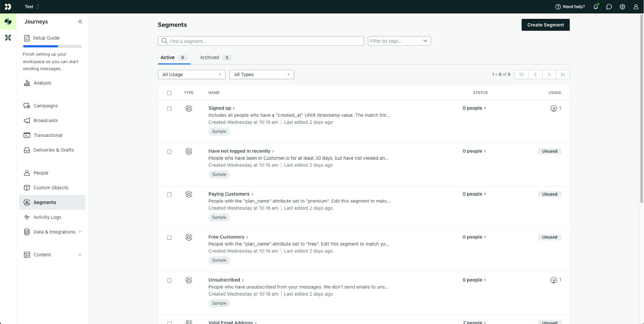Go to the first page of segments

point(522,74)
